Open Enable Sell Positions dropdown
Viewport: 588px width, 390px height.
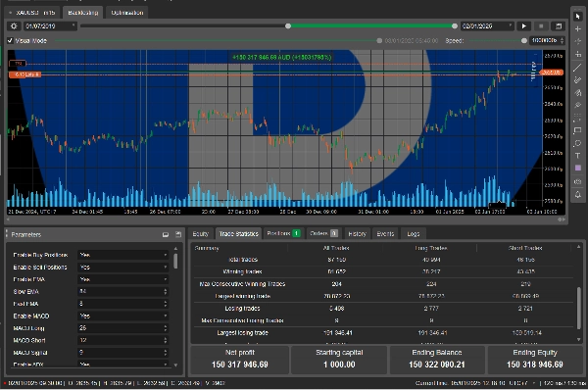click(123, 268)
